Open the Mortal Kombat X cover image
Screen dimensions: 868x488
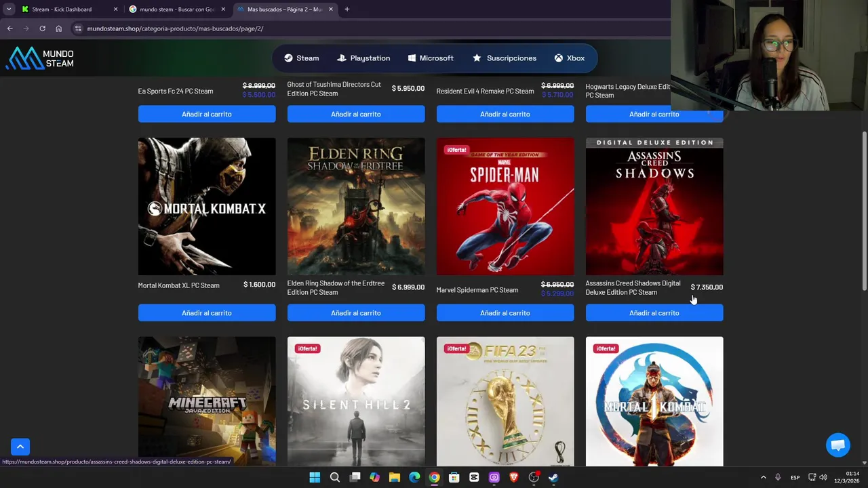[x=207, y=207]
